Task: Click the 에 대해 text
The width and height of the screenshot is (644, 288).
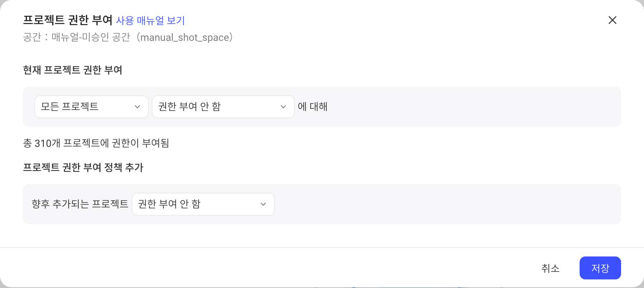Action: [x=313, y=106]
